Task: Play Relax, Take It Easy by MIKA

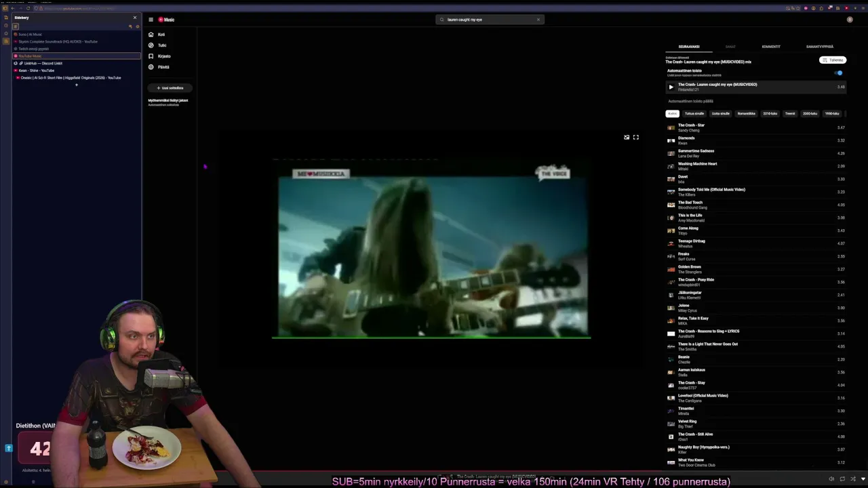Action: [x=756, y=321]
